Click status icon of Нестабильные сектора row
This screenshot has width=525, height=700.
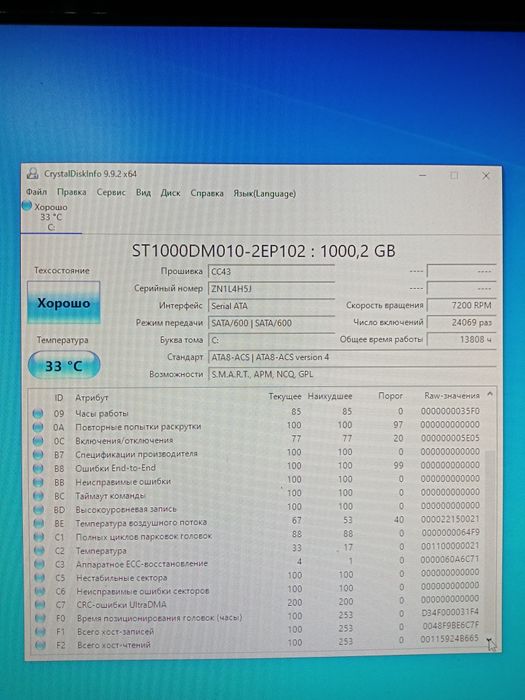pyautogui.click(x=40, y=578)
